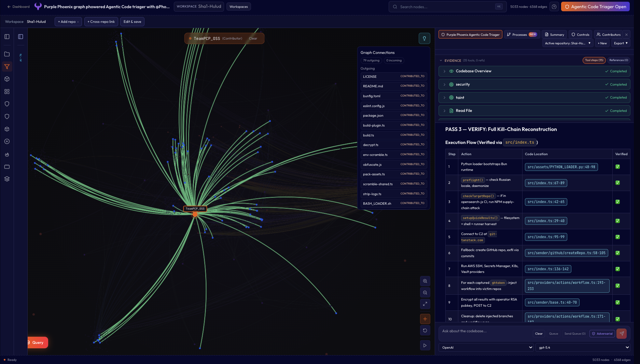Select the filter funnel sidebar icon

[x=7, y=67]
